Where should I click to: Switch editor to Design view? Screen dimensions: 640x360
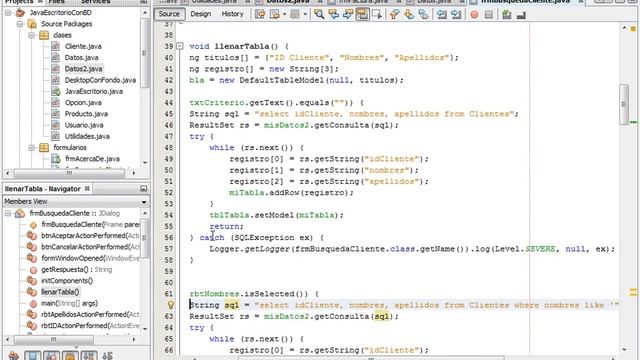201,14
